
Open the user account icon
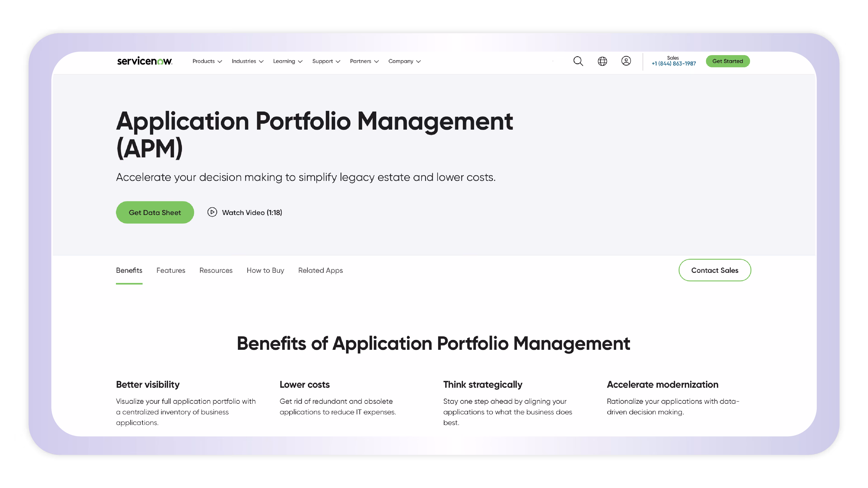pos(626,61)
